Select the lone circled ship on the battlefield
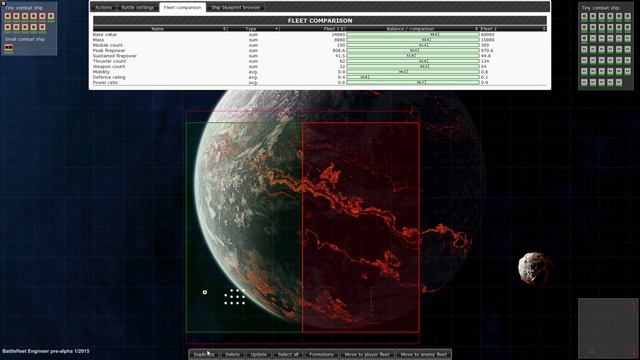640x360 pixels. 205,292
